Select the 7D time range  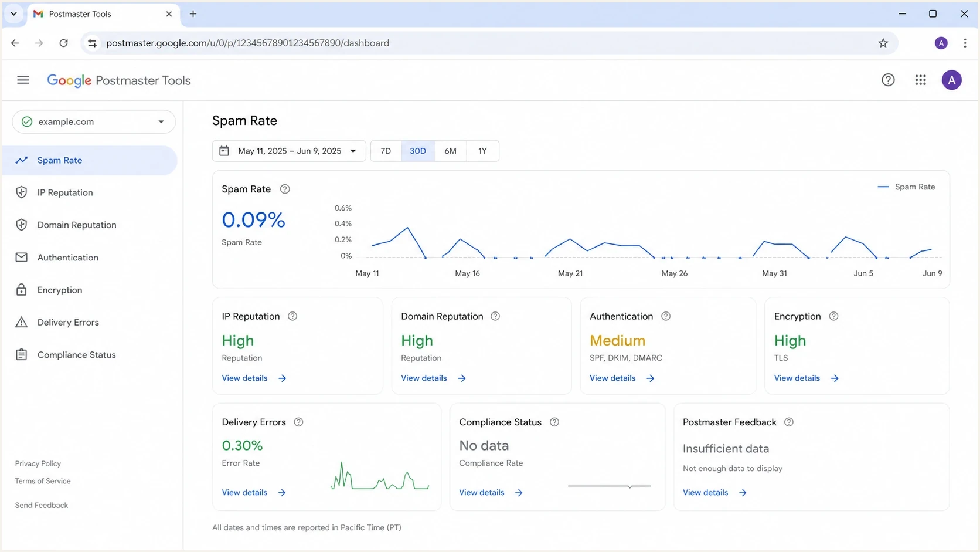tap(386, 151)
